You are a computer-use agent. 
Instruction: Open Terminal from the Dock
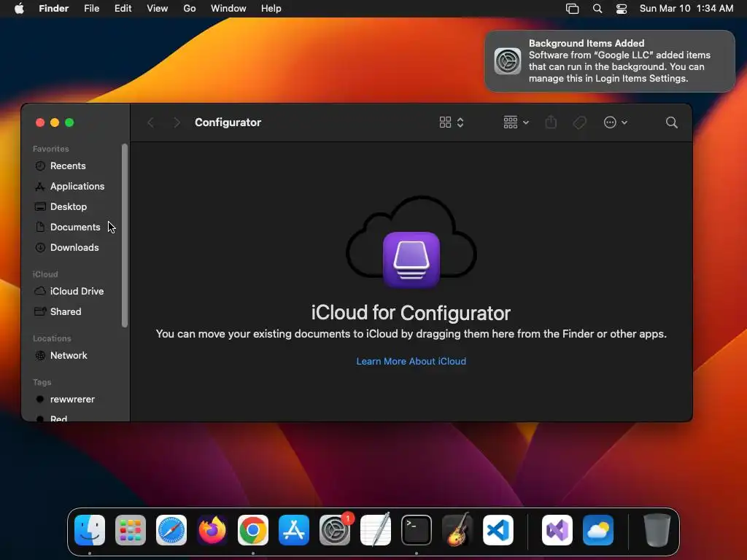pyautogui.click(x=417, y=530)
